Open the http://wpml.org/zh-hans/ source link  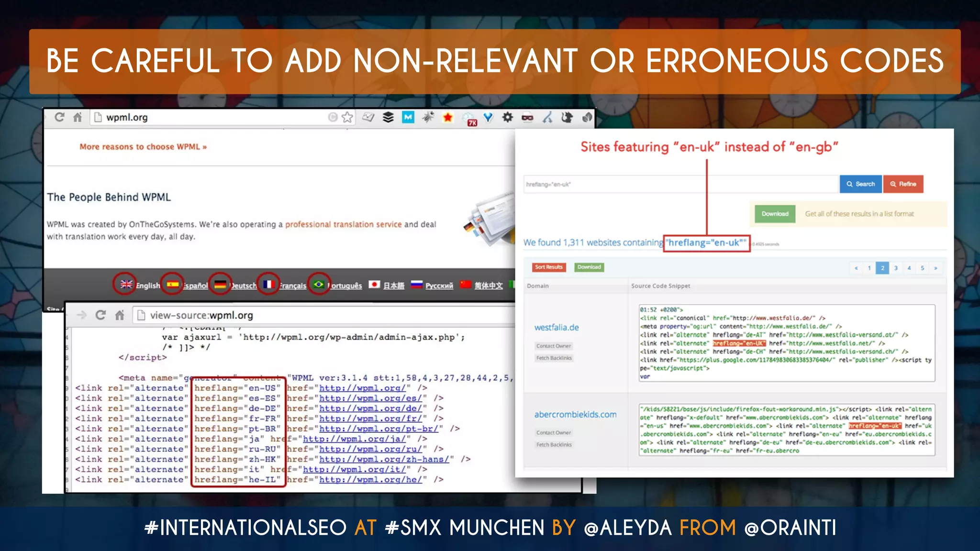[x=384, y=459]
